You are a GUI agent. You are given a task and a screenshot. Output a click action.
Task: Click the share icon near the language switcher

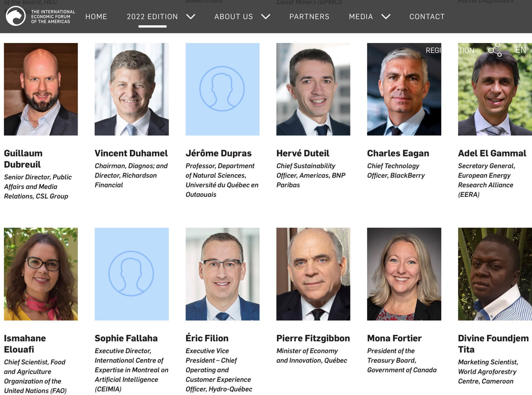pos(494,50)
